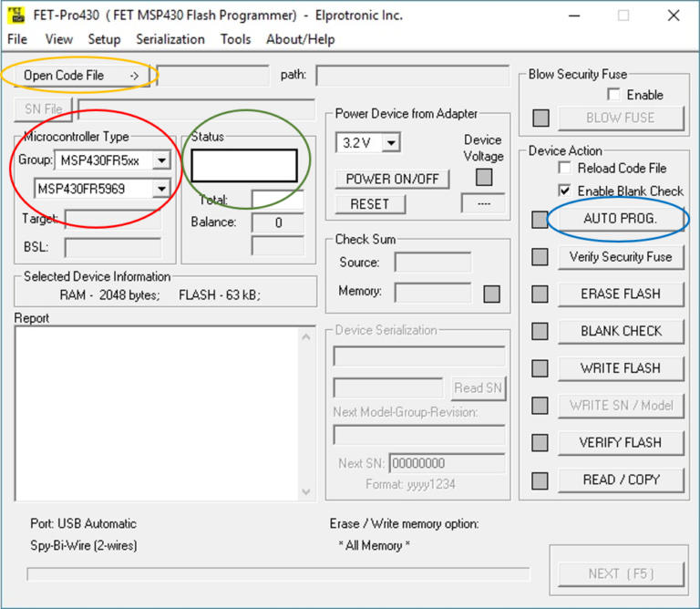This screenshot has width=700, height=609.
Task: Click the bottom progress bar
Action: [x=278, y=573]
